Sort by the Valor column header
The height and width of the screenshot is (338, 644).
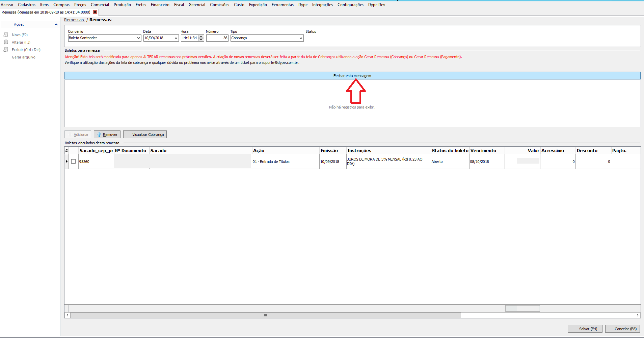(522, 150)
